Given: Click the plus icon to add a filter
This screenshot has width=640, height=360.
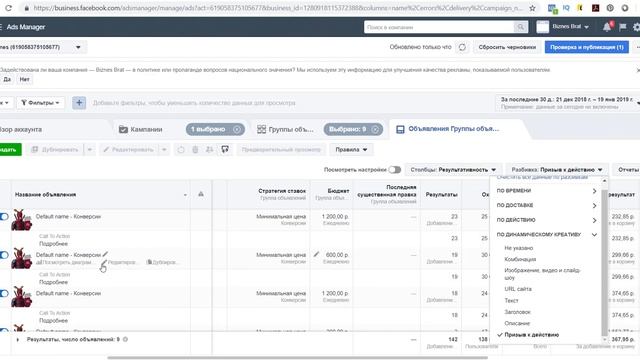Looking at the screenshot, I should tap(79, 103).
